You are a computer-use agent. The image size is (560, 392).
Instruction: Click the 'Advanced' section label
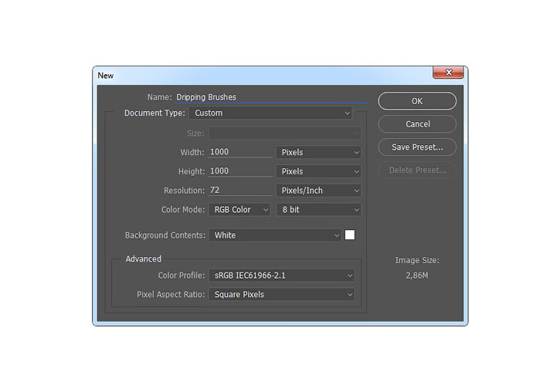(x=143, y=259)
